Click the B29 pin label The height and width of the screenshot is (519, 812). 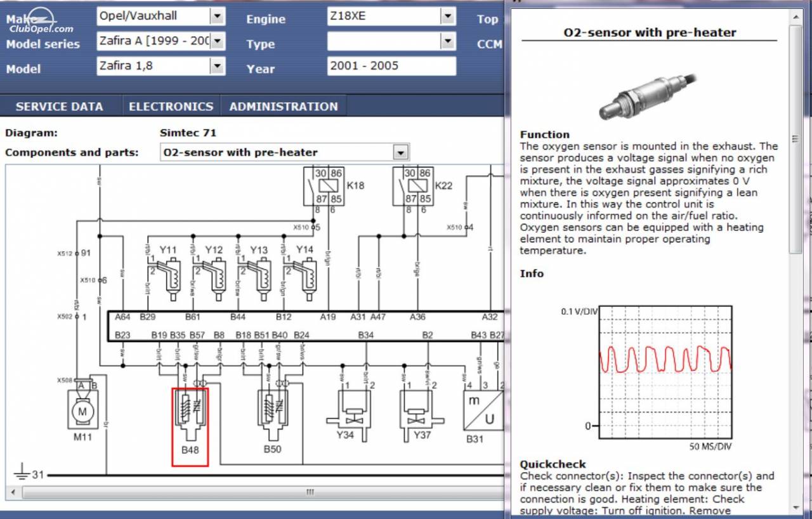point(148,316)
